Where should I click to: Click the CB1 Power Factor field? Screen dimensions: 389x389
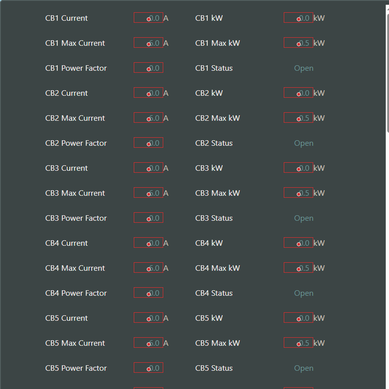pos(148,68)
